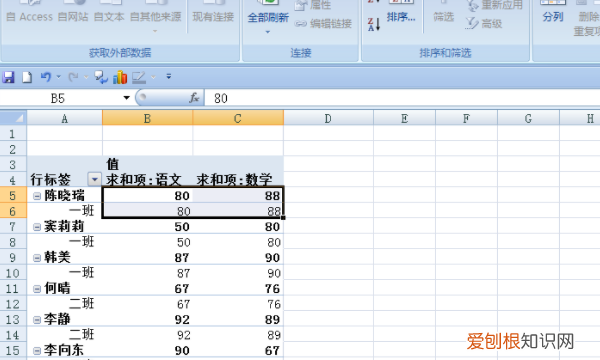This screenshot has height=360, width=600.
Task: Open the dropdown beside the pencil-line icon
Action: [x=153, y=77]
